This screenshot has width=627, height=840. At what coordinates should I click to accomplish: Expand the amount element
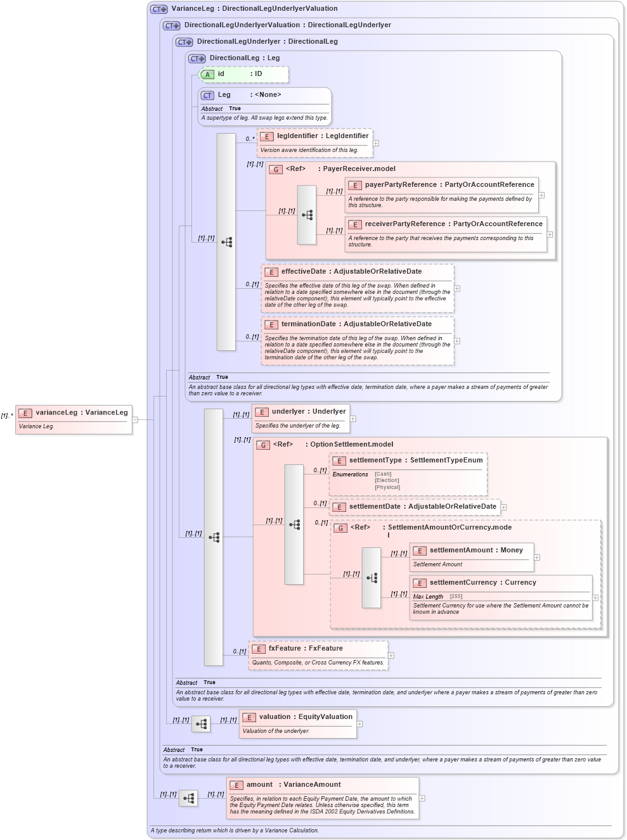tap(422, 798)
